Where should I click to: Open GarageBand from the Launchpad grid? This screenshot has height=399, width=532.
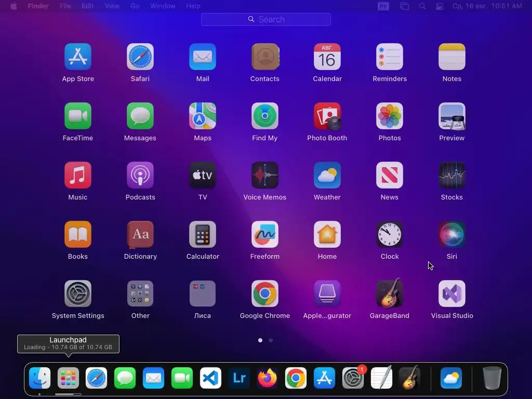(x=390, y=293)
